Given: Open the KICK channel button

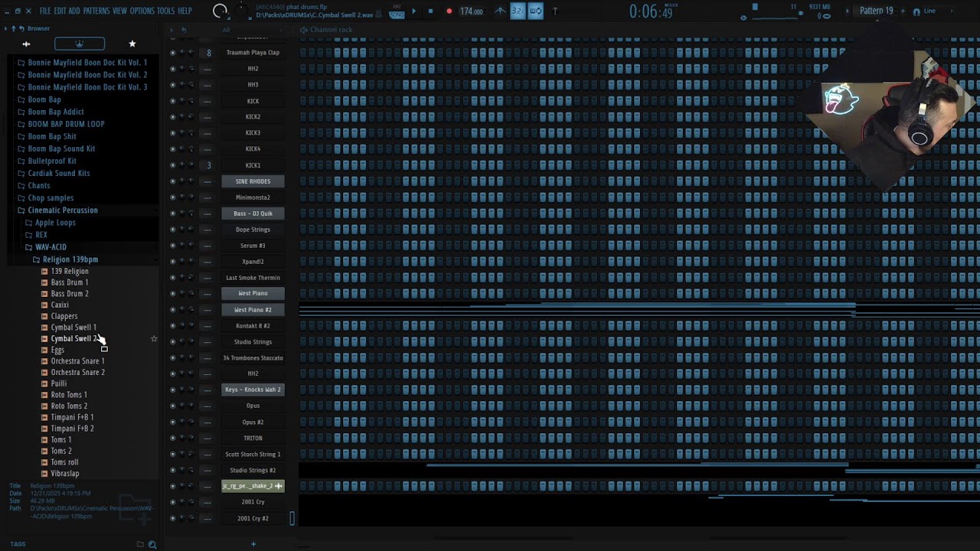Looking at the screenshot, I should point(253,101).
